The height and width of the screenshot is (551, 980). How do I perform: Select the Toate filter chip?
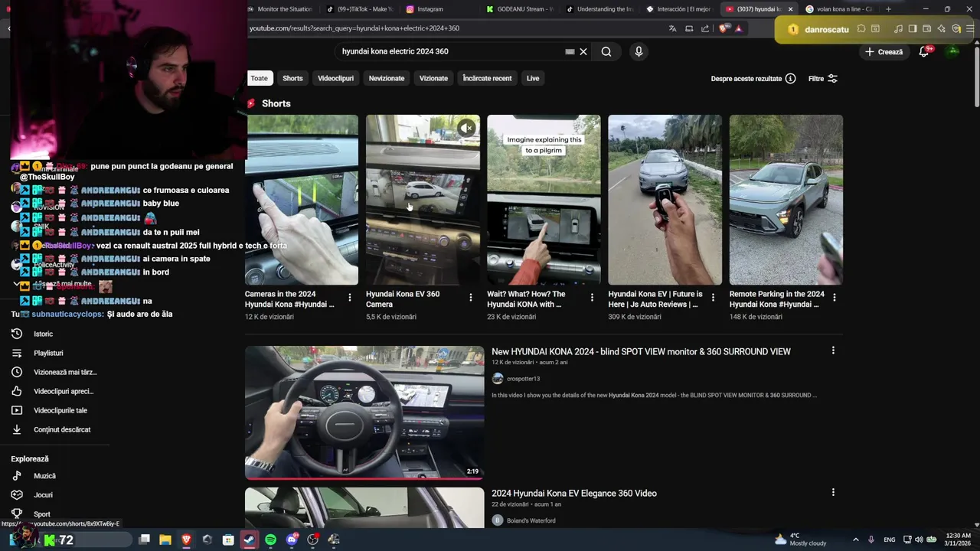point(260,78)
